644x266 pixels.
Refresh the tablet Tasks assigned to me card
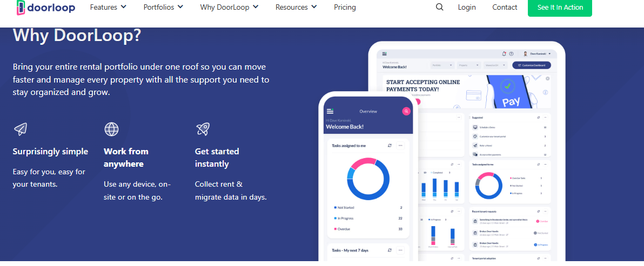coord(539,165)
